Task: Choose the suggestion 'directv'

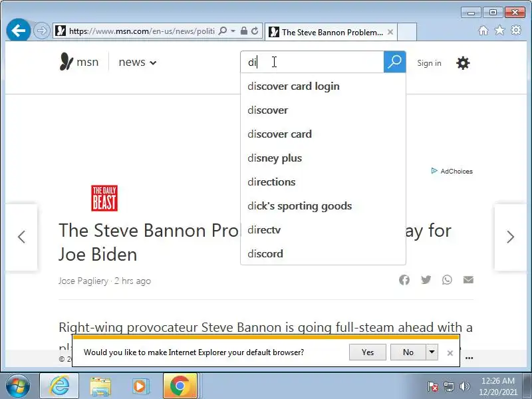Action: pos(323,229)
